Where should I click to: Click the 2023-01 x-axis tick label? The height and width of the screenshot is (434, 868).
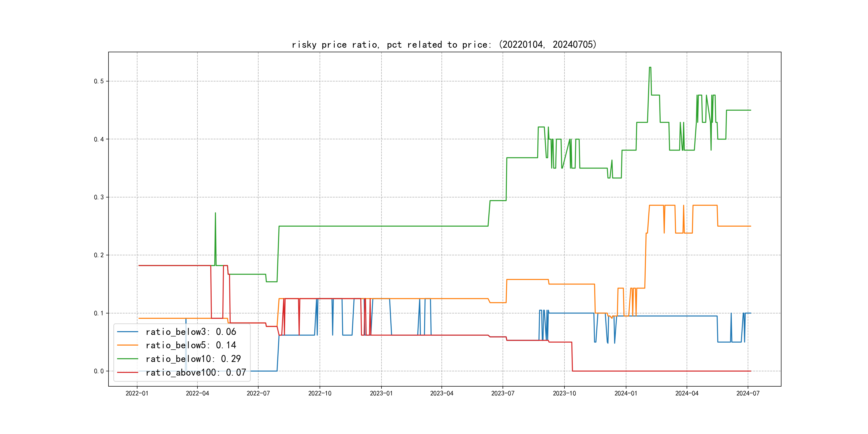381,393
